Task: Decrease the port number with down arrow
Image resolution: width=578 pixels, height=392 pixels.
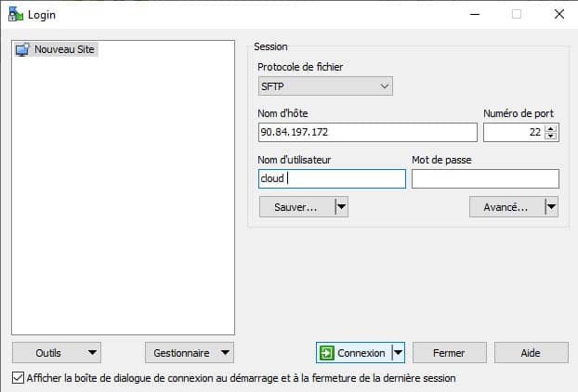Action: [x=551, y=137]
